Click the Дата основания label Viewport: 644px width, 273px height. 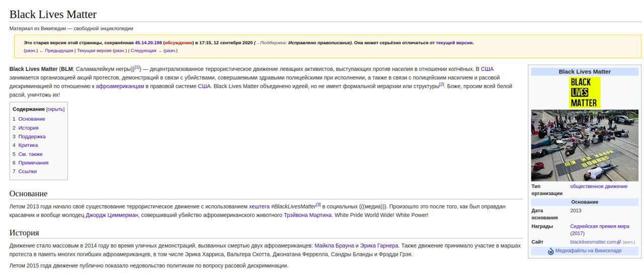[544, 214]
